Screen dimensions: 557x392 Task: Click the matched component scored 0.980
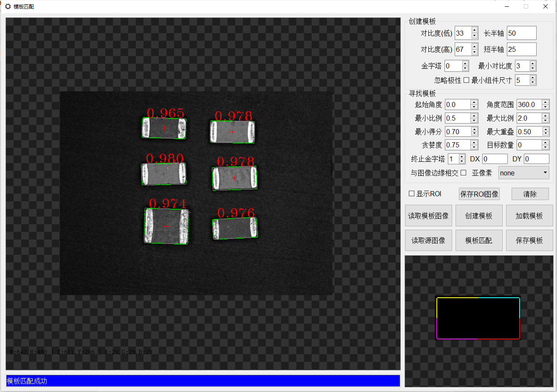click(x=164, y=174)
